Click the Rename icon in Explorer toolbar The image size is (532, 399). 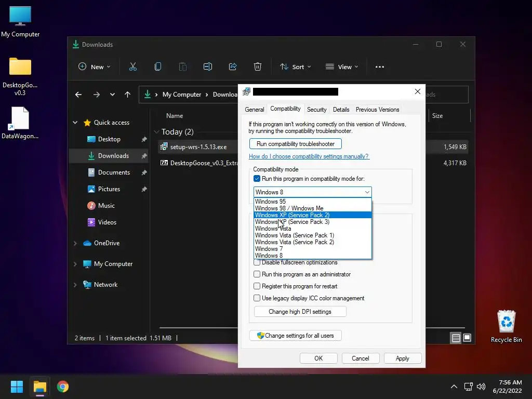click(208, 67)
